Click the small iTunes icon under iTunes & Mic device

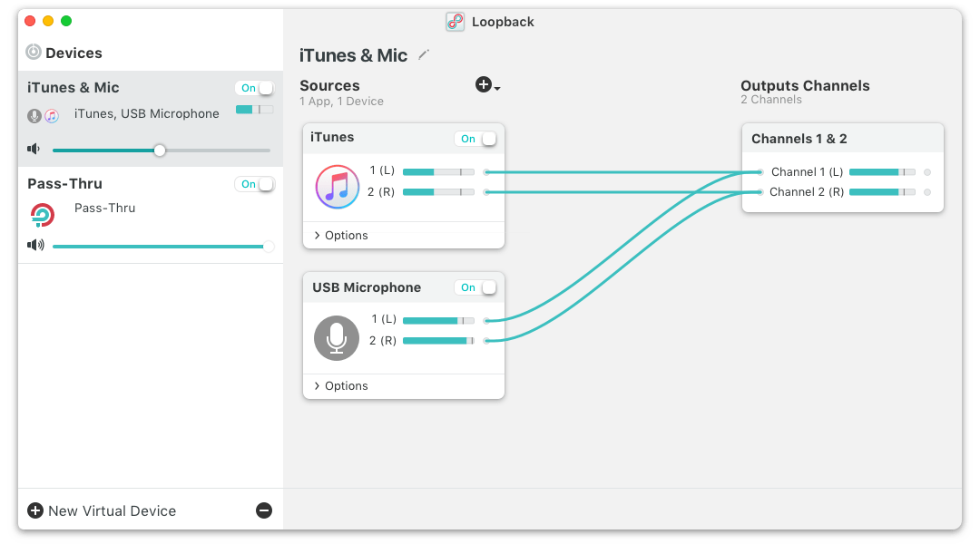(52, 115)
